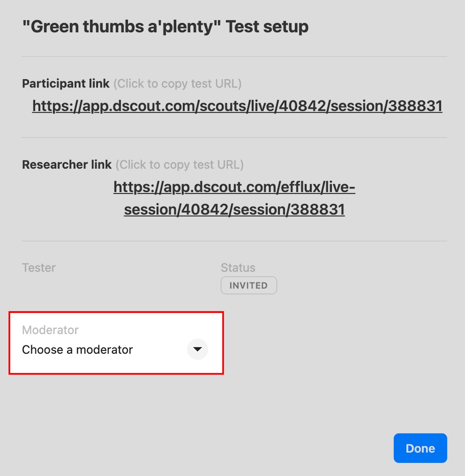Click the Moderator field label
This screenshot has width=465, height=476.
coord(50,330)
